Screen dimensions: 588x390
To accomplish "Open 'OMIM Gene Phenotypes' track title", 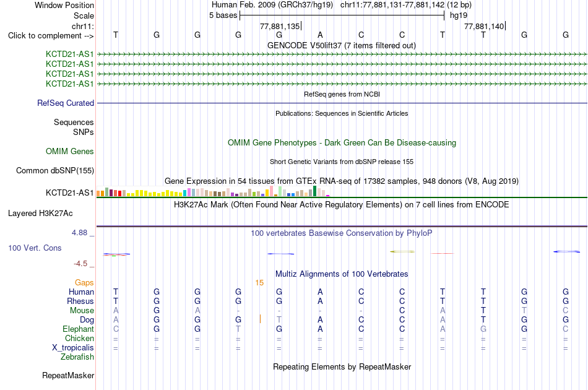I will pos(342,142).
